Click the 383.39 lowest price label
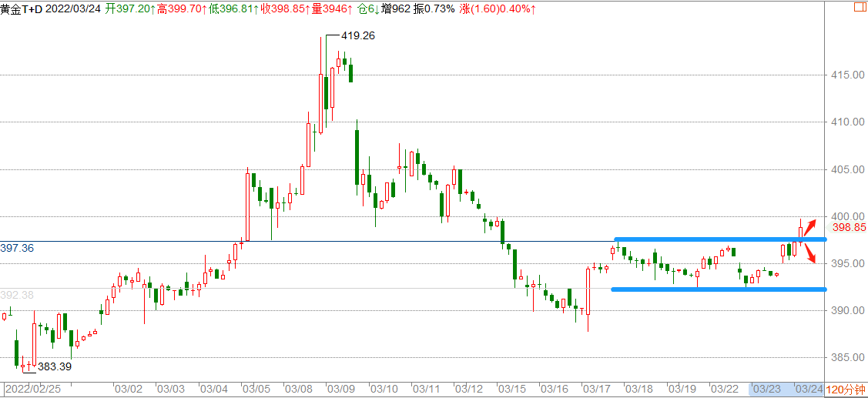 54,366
